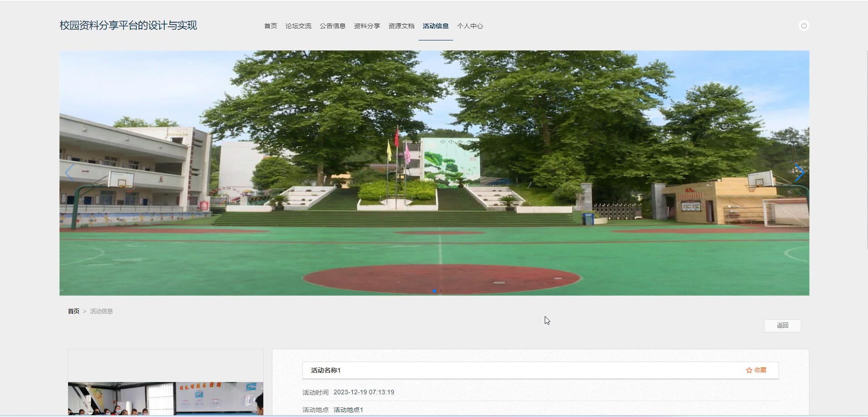Image resolution: width=868 pixels, height=417 pixels.
Task: Click the date value 2023-12-19 07:13:19
Action: (x=364, y=392)
